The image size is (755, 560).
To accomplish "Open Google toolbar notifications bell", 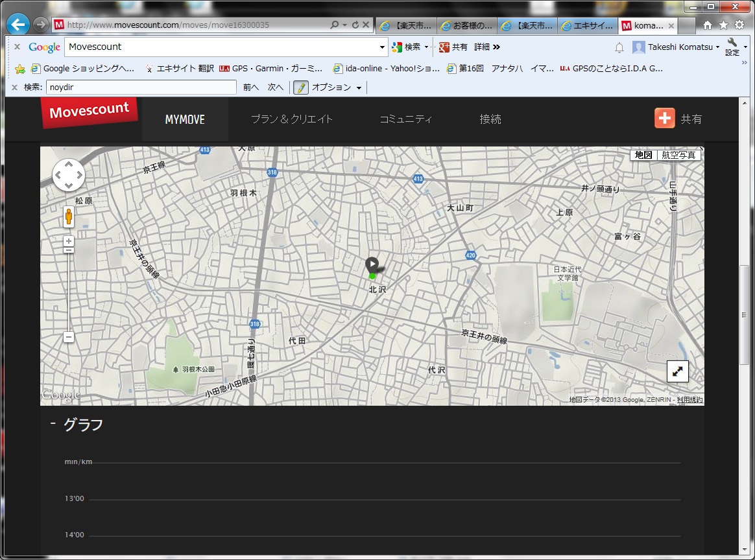I will point(619,47).
